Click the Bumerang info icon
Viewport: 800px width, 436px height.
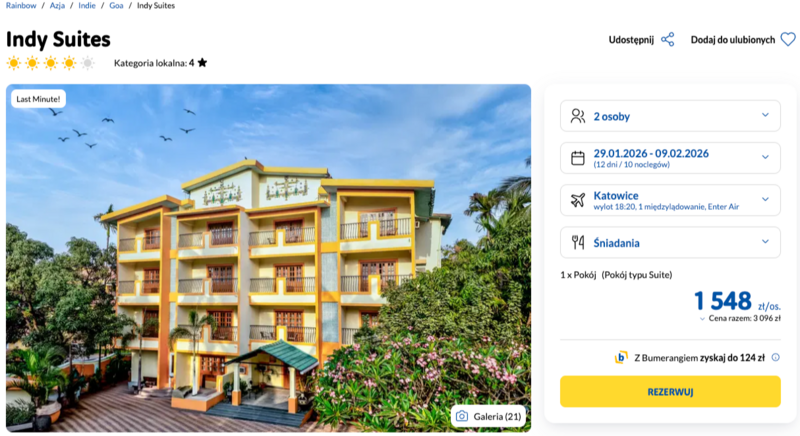(x=775, y=357)
